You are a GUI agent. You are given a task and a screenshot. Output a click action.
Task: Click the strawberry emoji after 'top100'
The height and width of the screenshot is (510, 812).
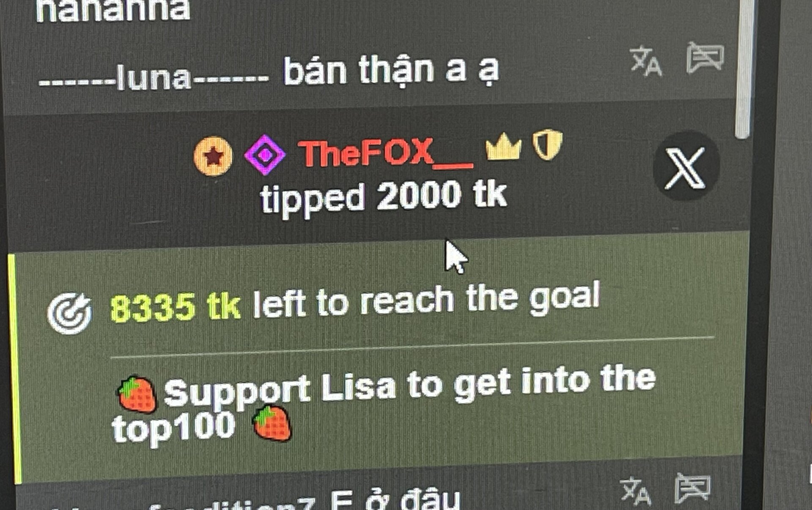[x=272, y=423]
